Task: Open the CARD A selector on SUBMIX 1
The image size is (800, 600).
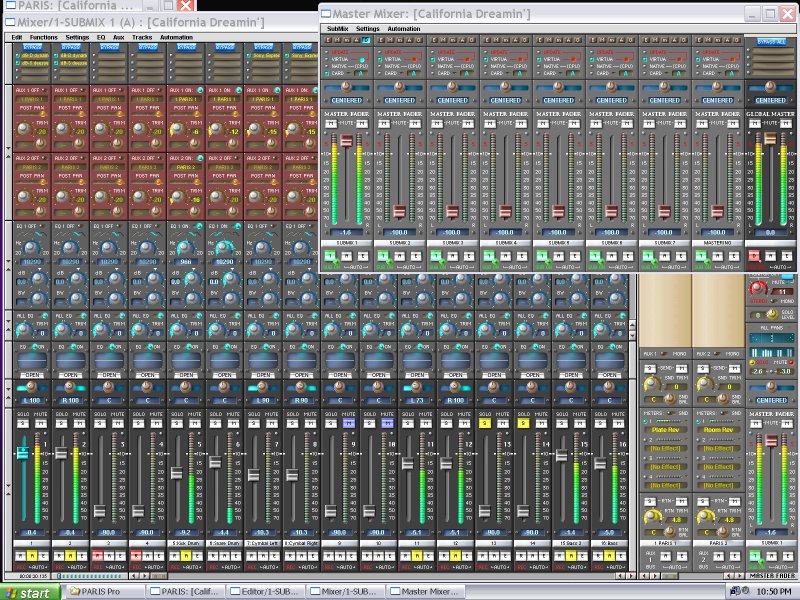Action: [361, 73]
